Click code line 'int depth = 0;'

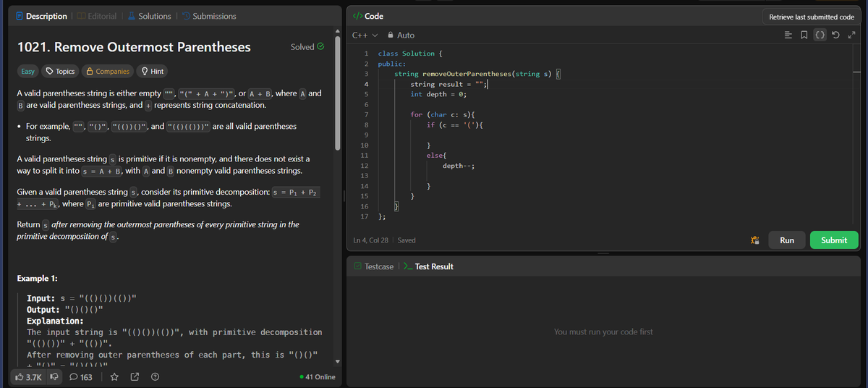tap(438, 94)
